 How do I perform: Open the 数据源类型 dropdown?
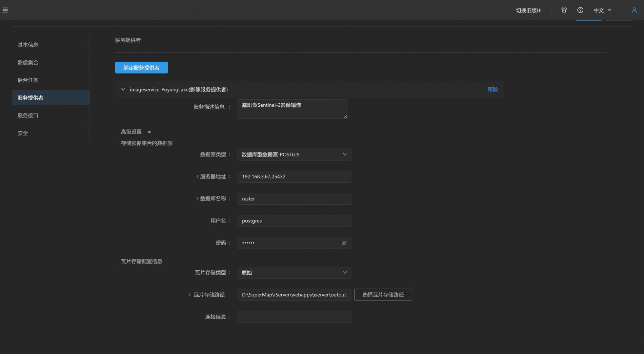click(x=294, y=154)
